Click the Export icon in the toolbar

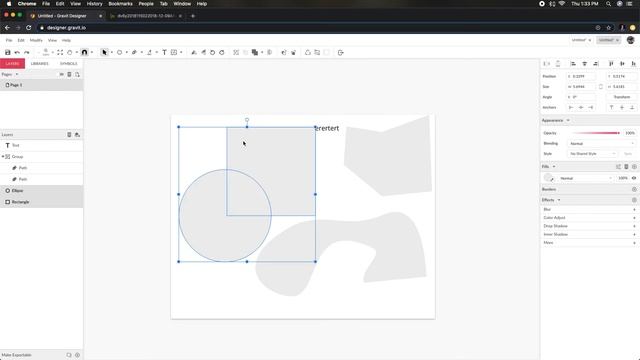click(x=340, y=52)
